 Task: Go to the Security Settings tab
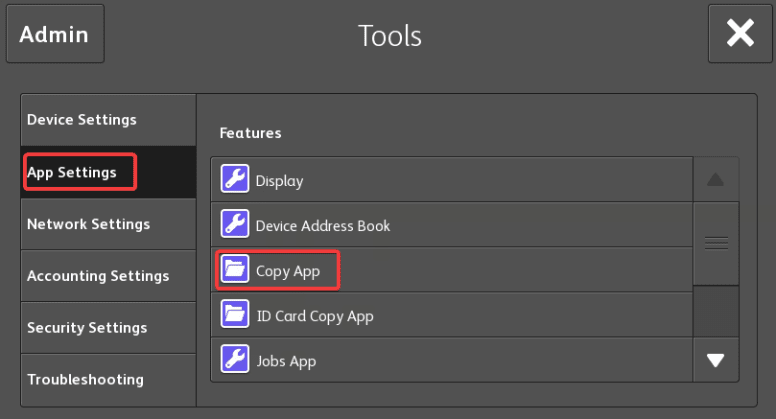pos(87,328)
